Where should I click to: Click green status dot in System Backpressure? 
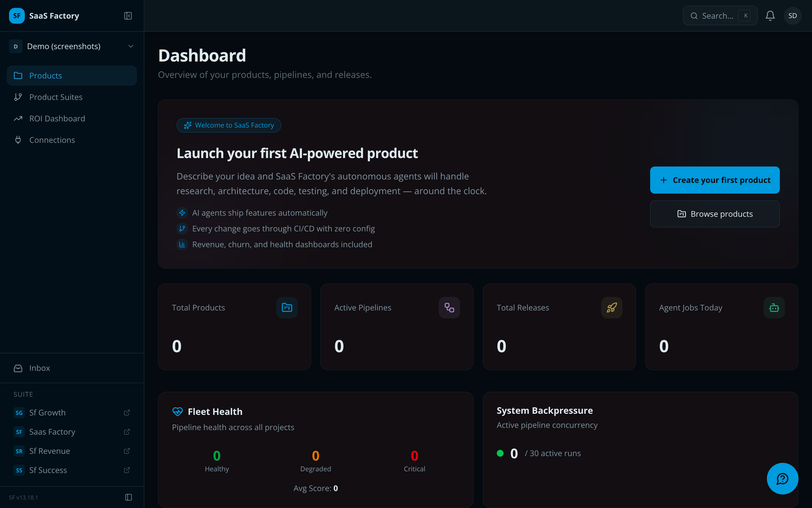pyautogui.click(x=500, y=453)
